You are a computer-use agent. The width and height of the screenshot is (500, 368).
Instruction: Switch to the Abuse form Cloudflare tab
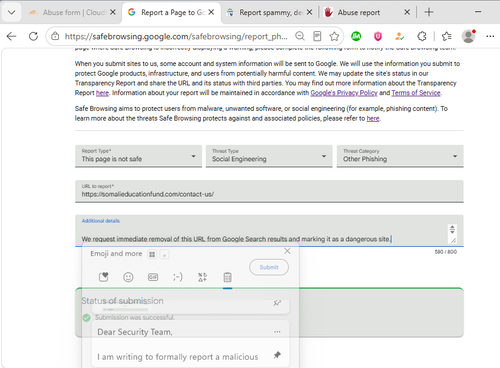coord(67,13)
